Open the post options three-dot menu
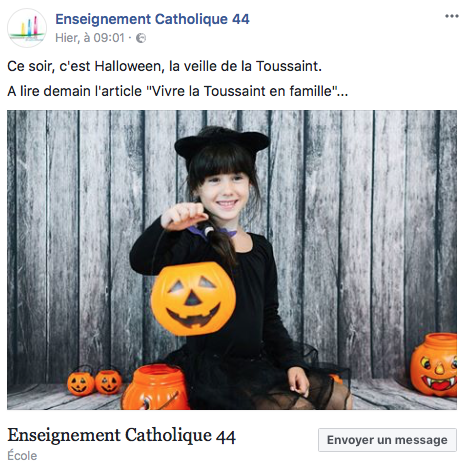466x465 pixels. [452, 16]
